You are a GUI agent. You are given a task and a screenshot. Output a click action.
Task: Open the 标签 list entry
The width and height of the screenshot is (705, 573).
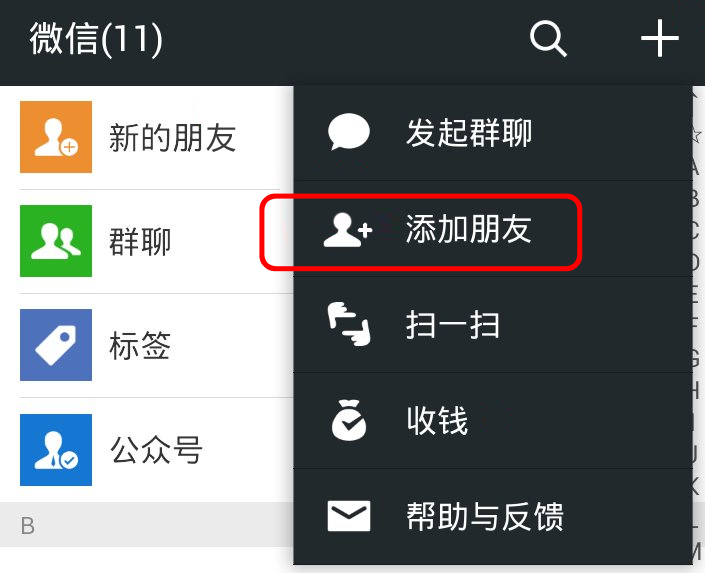click(x=147, y=345)
